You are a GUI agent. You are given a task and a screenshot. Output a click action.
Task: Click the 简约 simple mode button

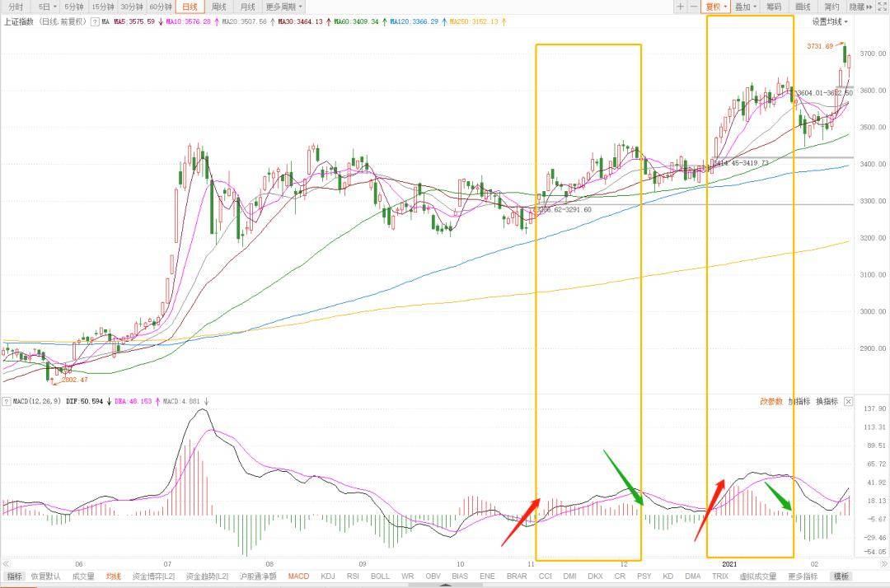pyautogui.click(x=831, y=7)
